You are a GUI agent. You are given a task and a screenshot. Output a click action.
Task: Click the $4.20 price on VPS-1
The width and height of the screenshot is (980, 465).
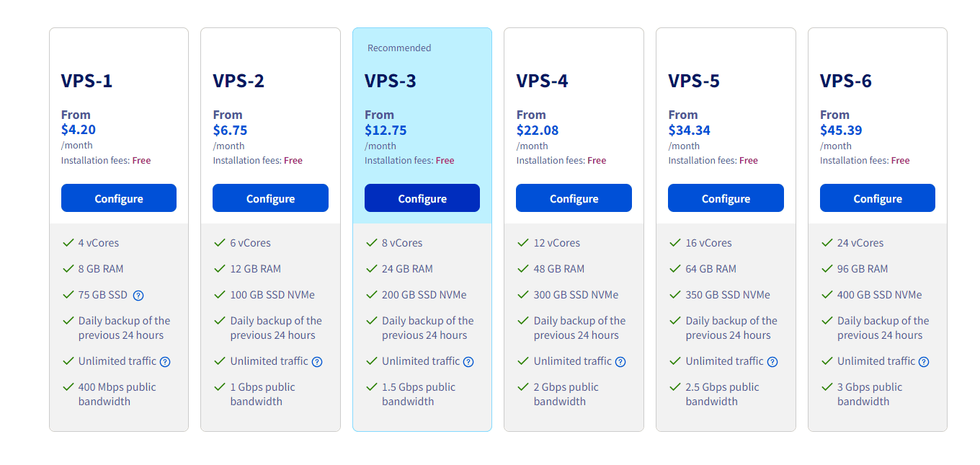79,130
